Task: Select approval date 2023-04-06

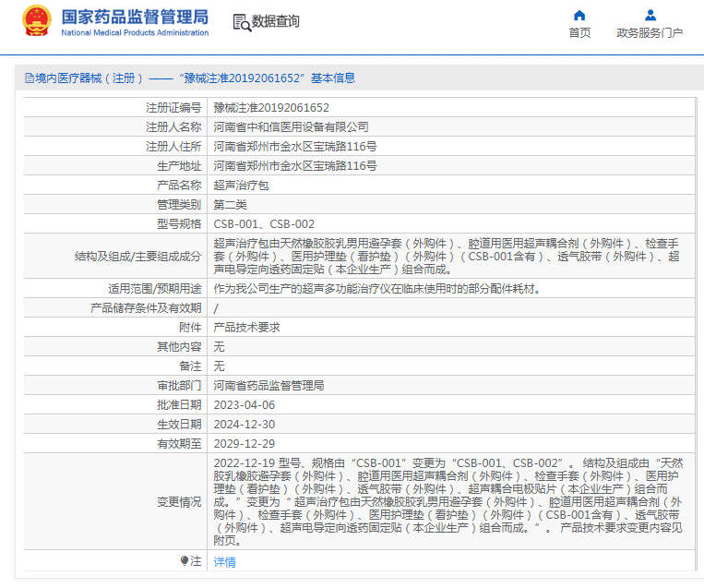Action: [x=245, y=404]
